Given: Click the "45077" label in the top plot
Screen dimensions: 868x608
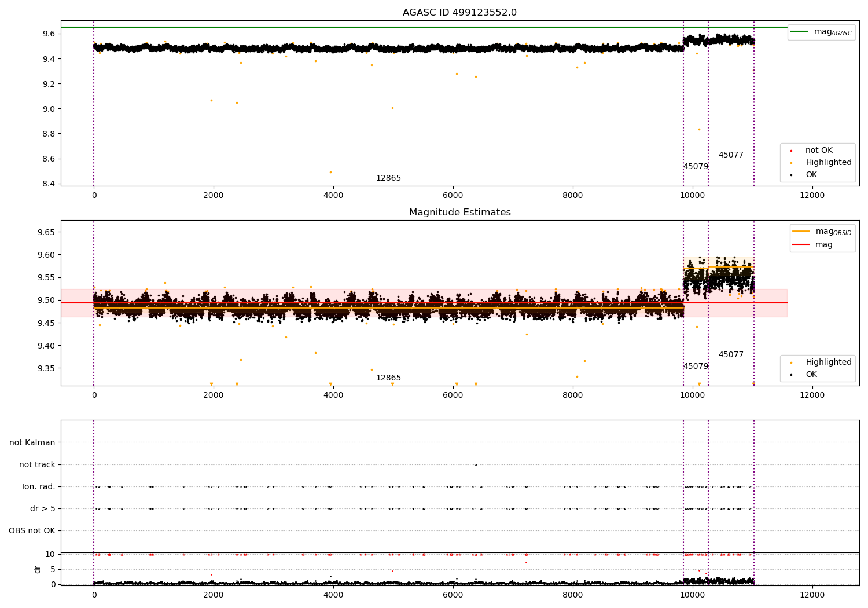Looking at the screenshot, I should (x=731, y=155).
